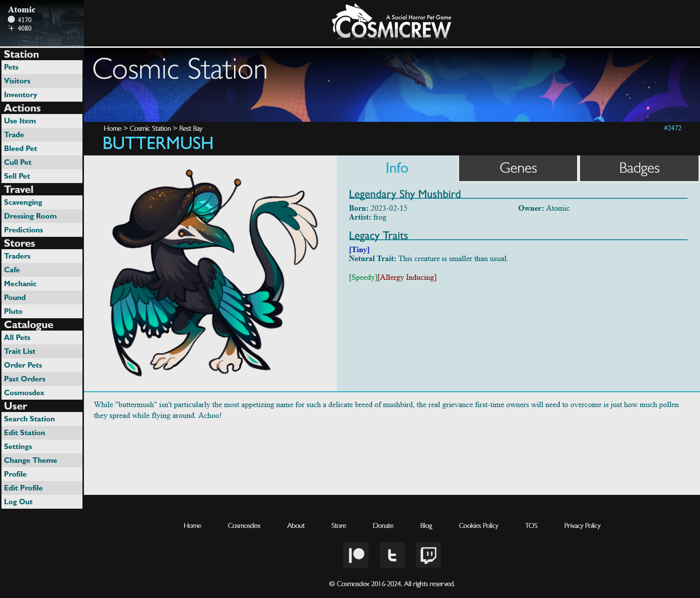
Task: Open Scavenging under Travel
Action: 23,202
